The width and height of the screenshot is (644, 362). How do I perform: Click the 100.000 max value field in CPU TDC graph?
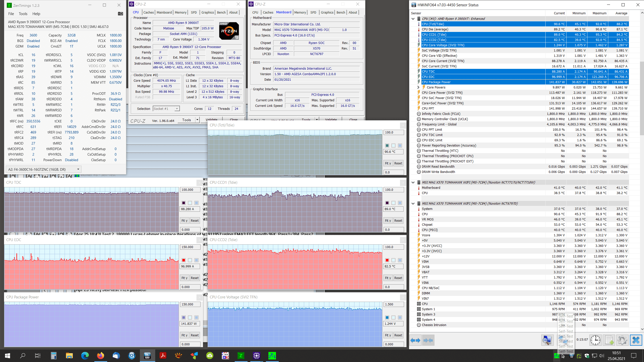point(190,190)
